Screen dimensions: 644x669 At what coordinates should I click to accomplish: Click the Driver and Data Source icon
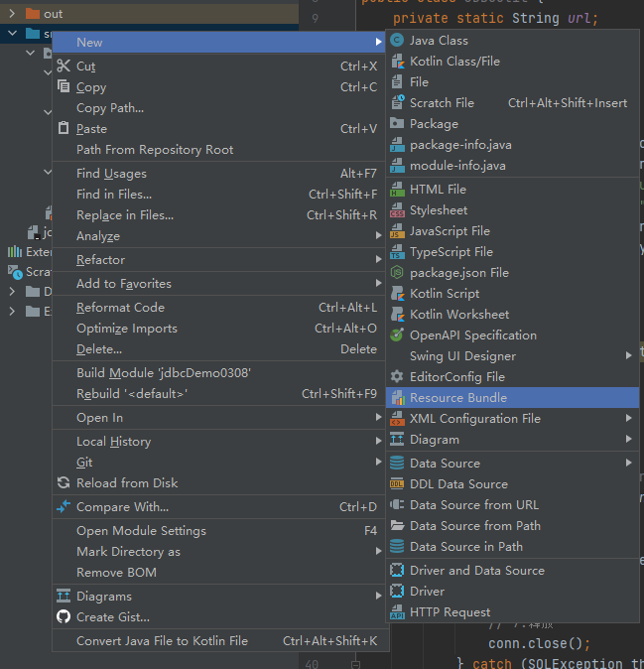tap(397, 570)
